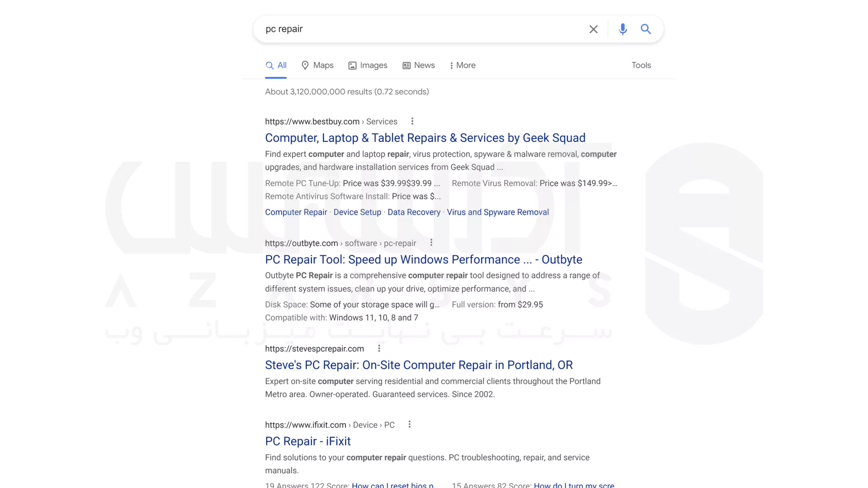Open three-dot options for the stevespcrepair.com result
Screen dimensions: 868x488
coord(379,348)
